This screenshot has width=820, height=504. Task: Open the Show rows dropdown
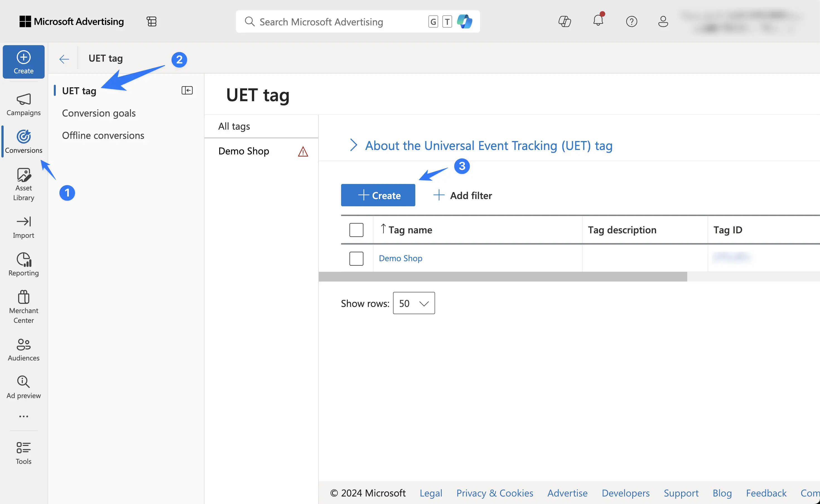click(414, 303)
